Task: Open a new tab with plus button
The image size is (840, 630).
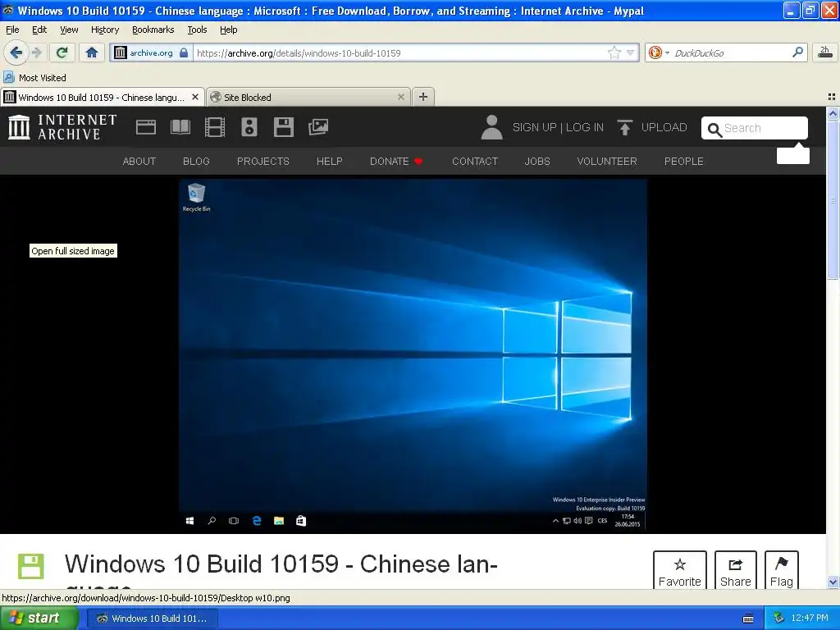Action: pos(423,97)
